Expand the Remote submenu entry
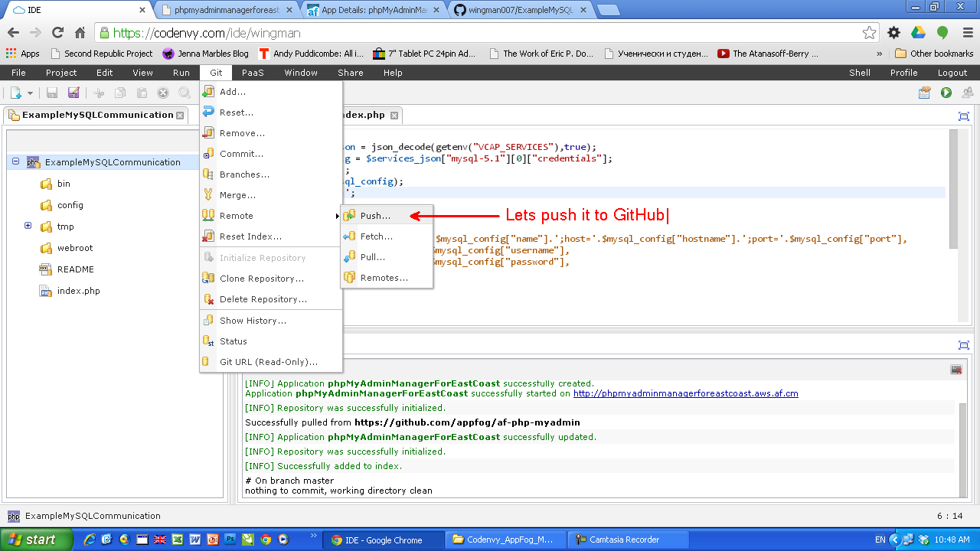The height and width of the screenshot is (551, 980). tap(271, 216)
